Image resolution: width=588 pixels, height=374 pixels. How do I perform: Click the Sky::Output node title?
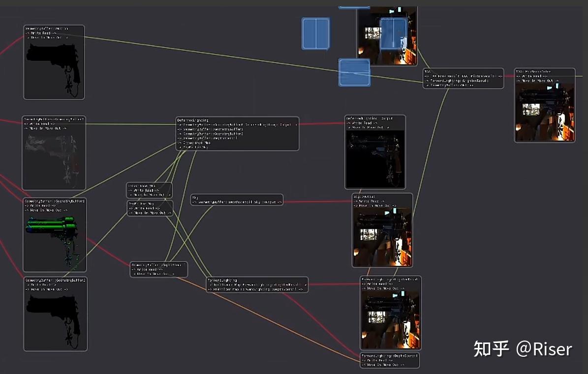click(x=364, y=196)
